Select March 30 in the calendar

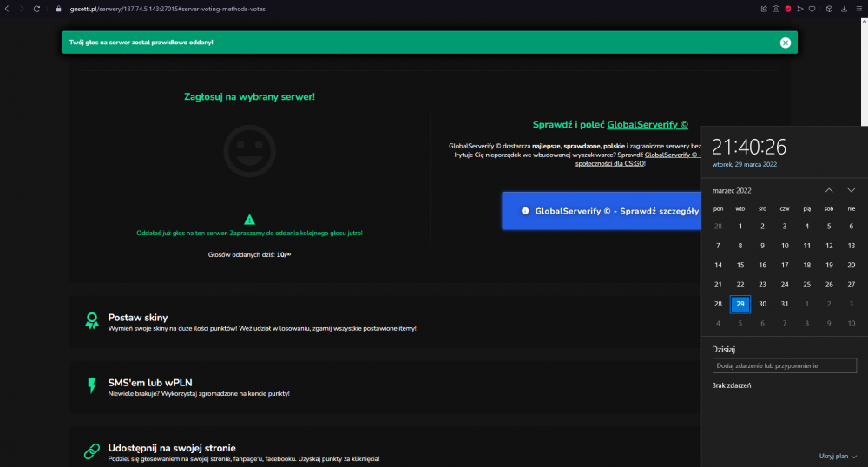tap(762, 304)
